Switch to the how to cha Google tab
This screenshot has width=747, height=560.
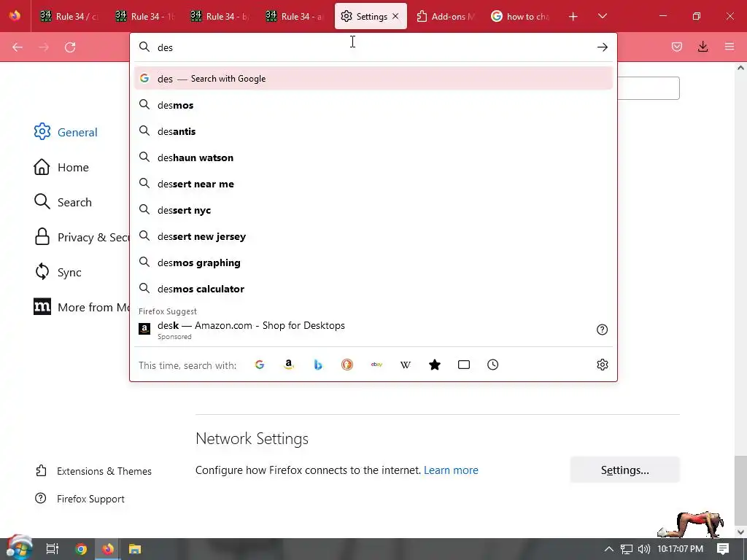[x=521, y=16]
